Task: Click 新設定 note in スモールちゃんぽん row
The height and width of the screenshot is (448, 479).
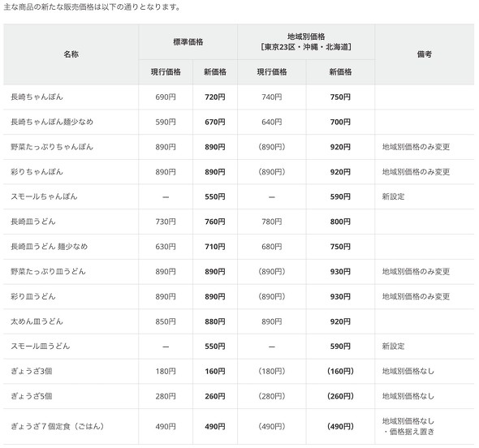Action: click(393, 196)
